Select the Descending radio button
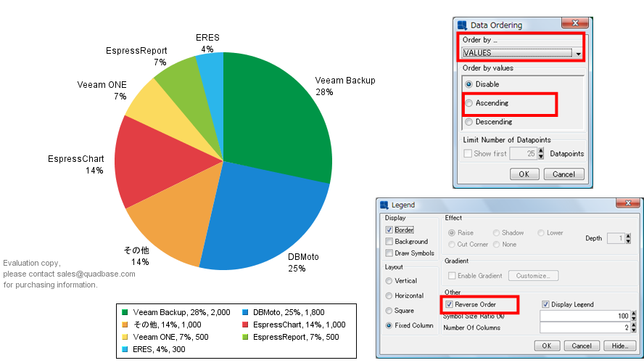The image size is (644, 363). click(x=468, y=122)
